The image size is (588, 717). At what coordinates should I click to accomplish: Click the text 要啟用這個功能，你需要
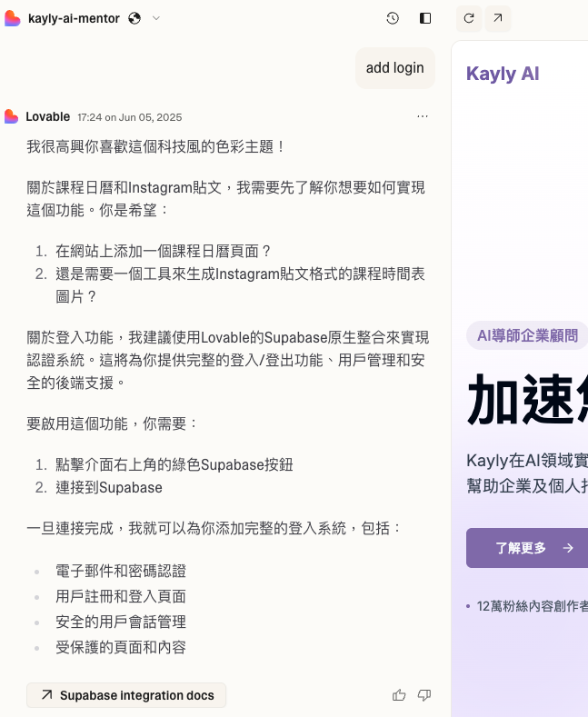click(113, 423)
